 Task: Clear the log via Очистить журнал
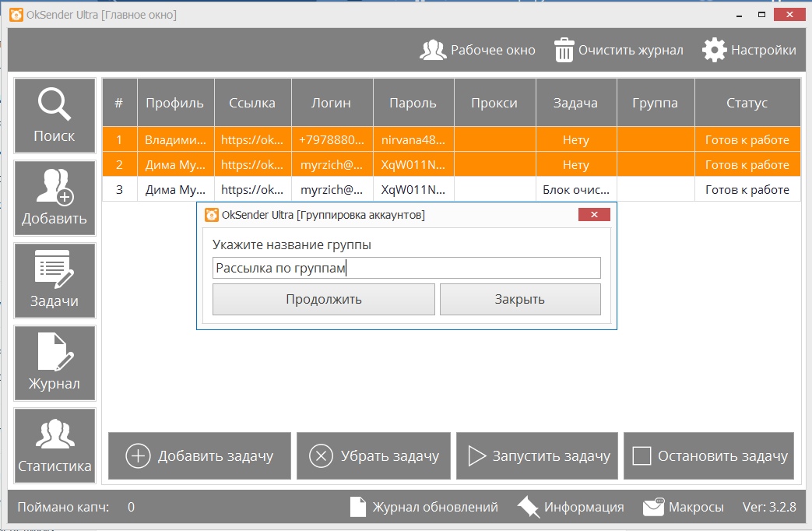click(564, 50)
